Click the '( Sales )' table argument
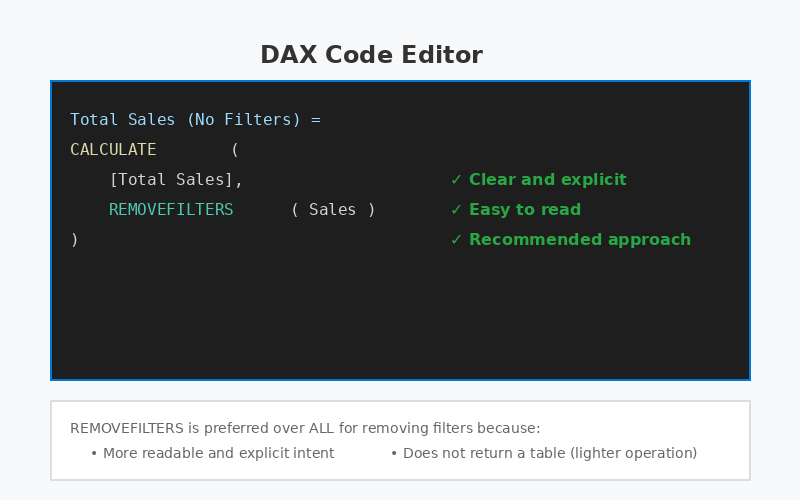 point(333,210)
